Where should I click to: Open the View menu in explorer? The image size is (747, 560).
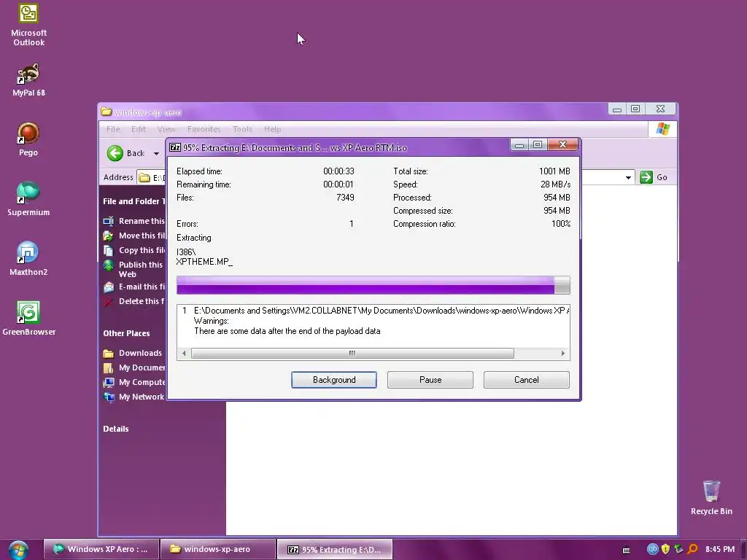pos(166,129)
